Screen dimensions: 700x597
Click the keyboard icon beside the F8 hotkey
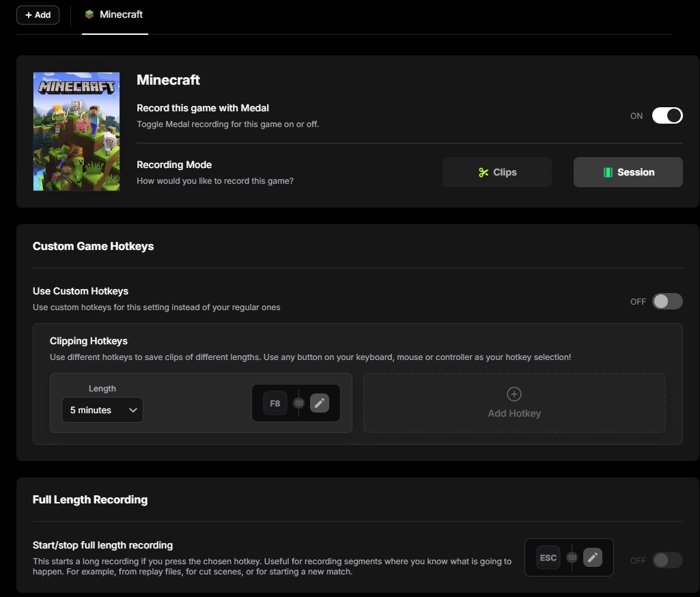tap(298, 403)
